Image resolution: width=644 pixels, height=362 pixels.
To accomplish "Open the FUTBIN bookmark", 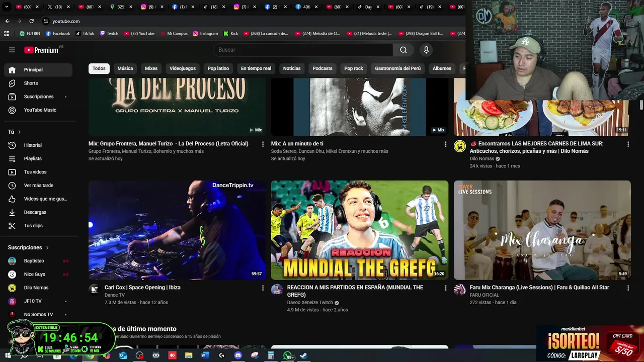I will (30, 34).
